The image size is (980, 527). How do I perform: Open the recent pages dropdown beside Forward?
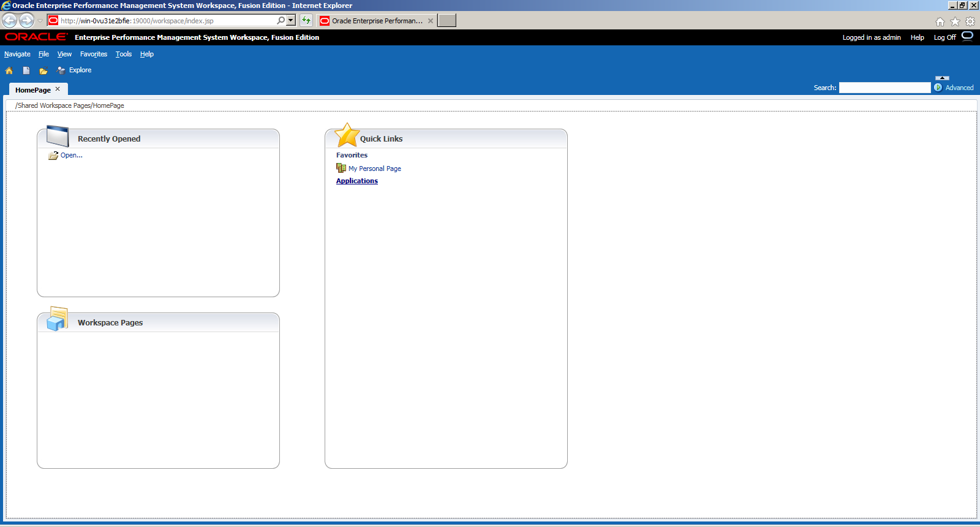point(40,21)
